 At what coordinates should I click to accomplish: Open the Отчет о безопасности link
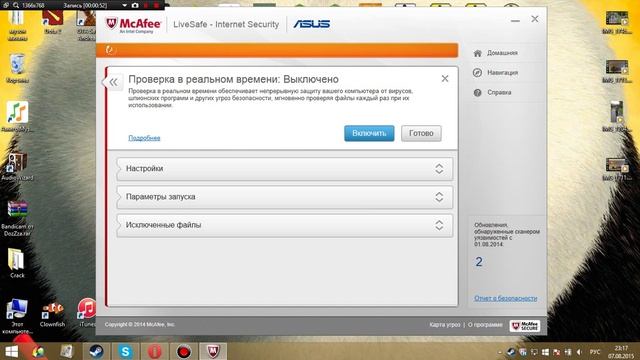click(505, 298)
